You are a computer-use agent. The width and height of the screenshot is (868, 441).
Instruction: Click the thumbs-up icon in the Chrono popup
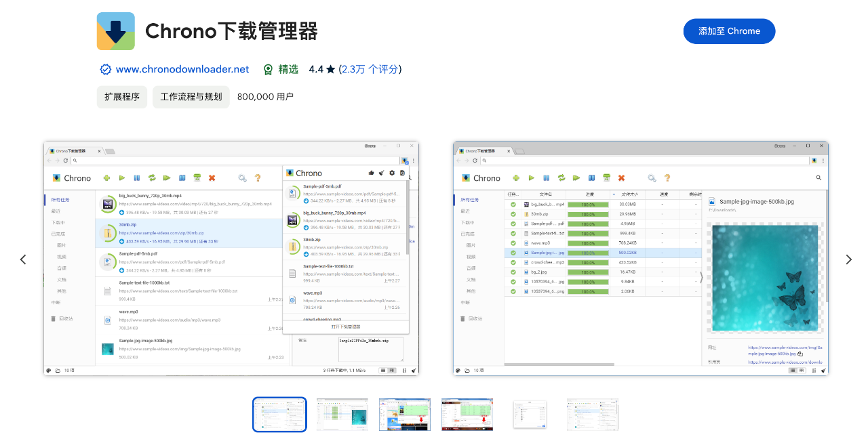pos(371,173)
